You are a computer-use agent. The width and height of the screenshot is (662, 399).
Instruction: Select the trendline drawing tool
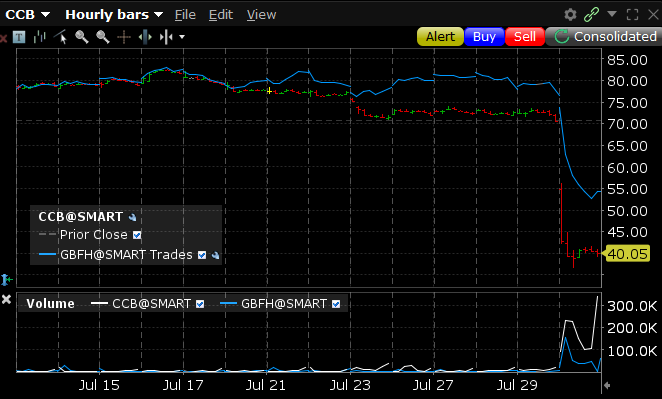tap(61, 37)
